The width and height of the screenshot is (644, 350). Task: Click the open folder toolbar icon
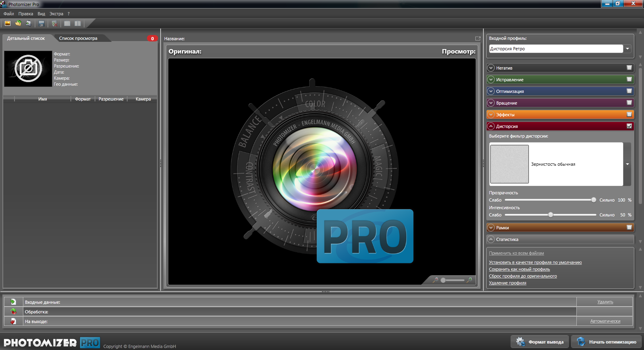tap(18, 23)
